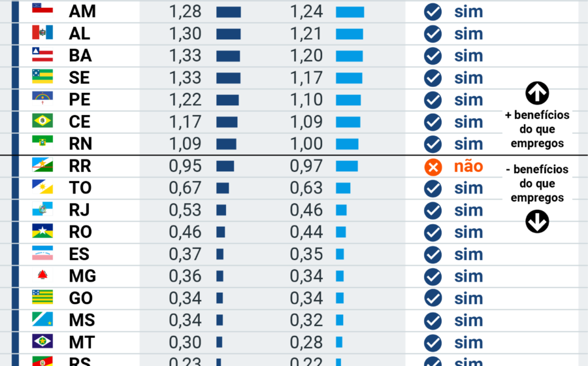This screenshot has height=366, width=588.
Task: Select the state abbreviation MG
Action: 82,276
